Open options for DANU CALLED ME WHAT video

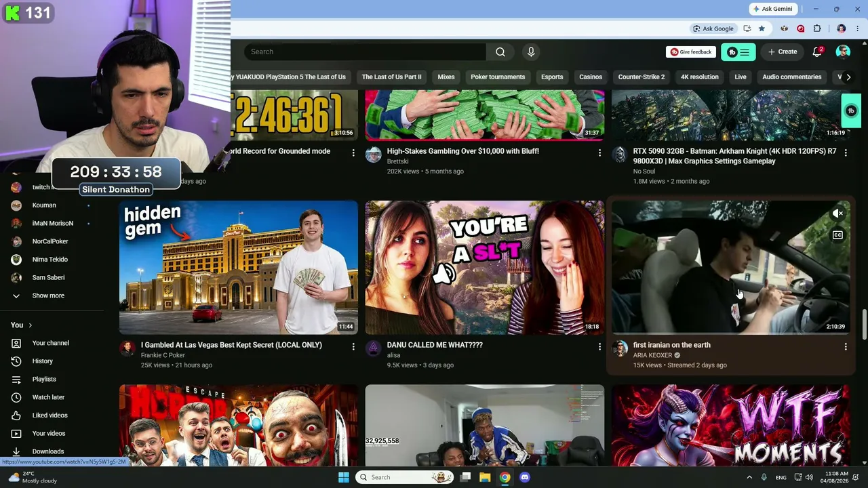pos(599,347)
